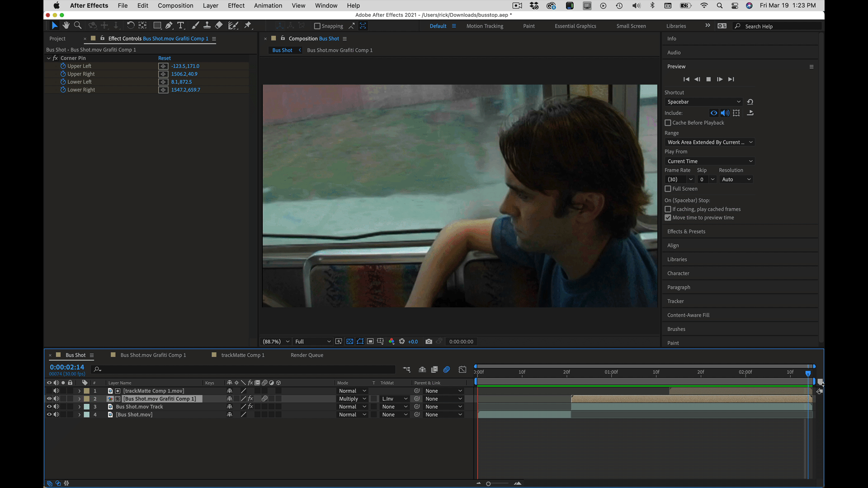The width and height of the screenshot is (868, 488).
Task: Enable the Full Screen checkbox
Action: tap(668, 188)
